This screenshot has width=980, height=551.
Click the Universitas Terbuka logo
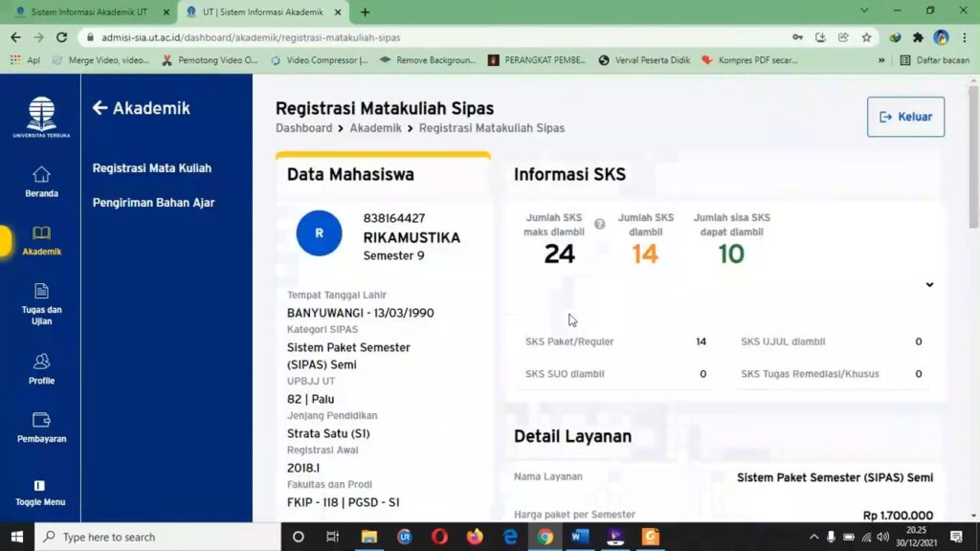tap(41, 113)
